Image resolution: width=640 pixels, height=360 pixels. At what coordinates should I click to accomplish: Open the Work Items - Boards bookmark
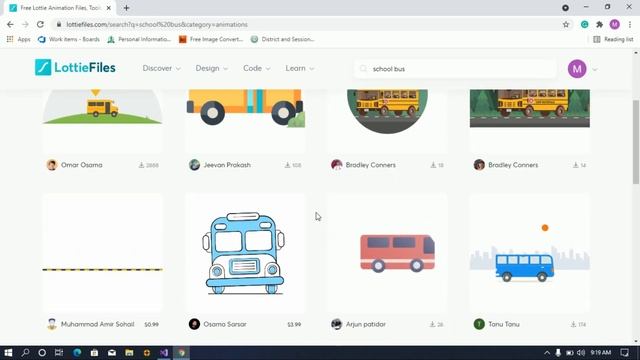(x=69, y=39)
